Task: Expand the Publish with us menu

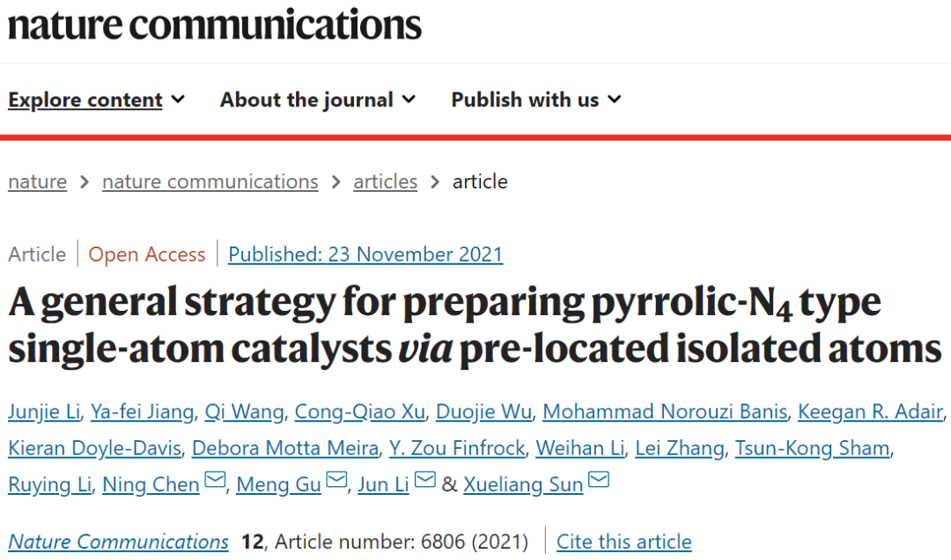Action: (x=536, y=99)
